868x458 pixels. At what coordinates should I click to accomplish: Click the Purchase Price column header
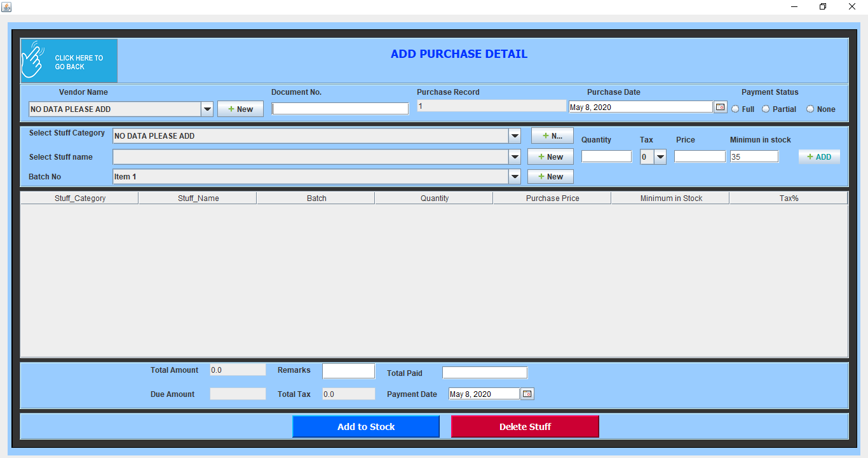(x=552, y=198)
